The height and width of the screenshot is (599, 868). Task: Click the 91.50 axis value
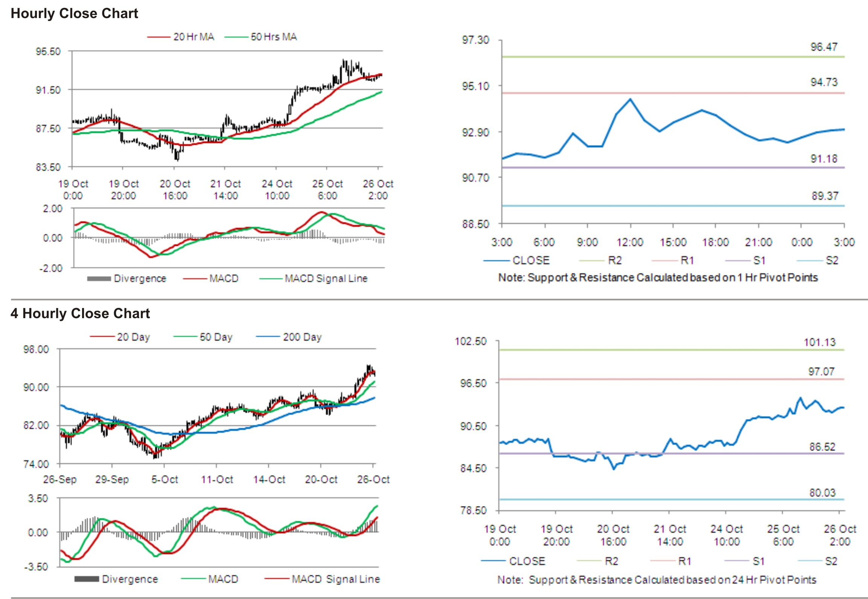click(x=48, y=90)
